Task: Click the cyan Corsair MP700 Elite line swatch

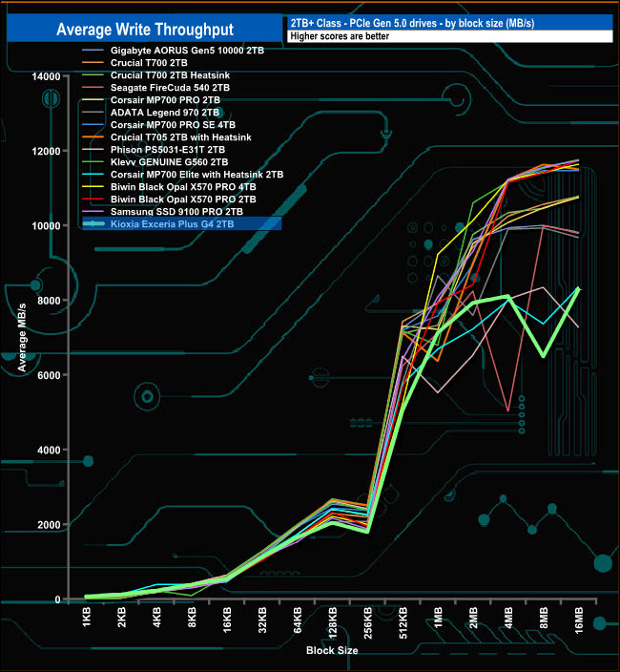Action: click(93, 175)
